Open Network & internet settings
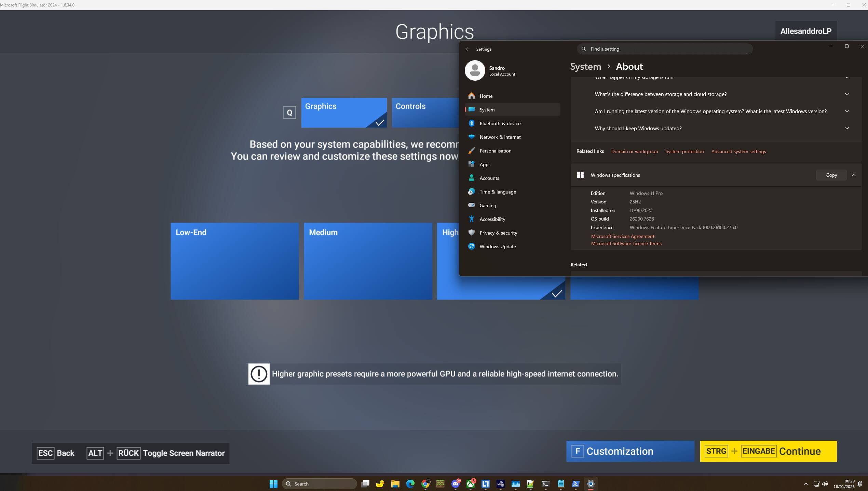 [x=500, y=137]
